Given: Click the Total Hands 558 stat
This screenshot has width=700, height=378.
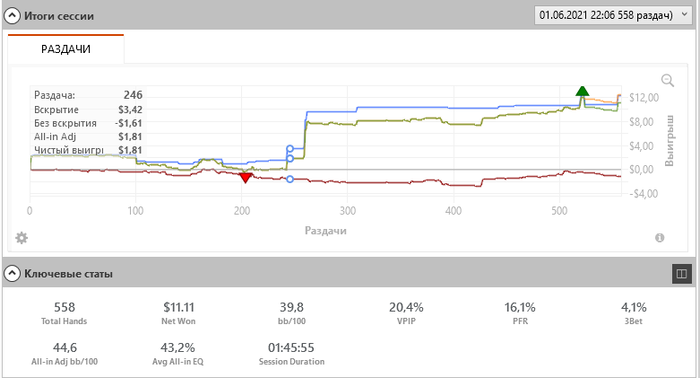Looking at the screenshot, I should (64, 313).
